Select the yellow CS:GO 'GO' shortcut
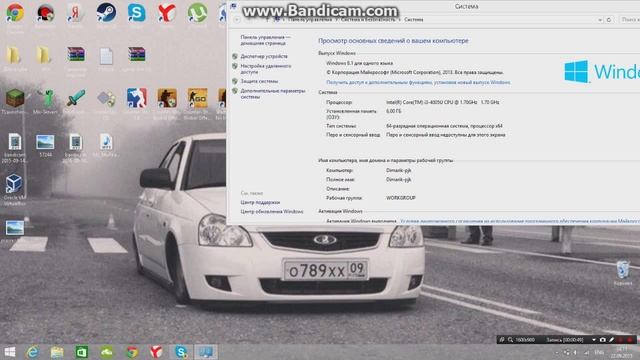Screen dimensions: 640x360 [197, 98]
